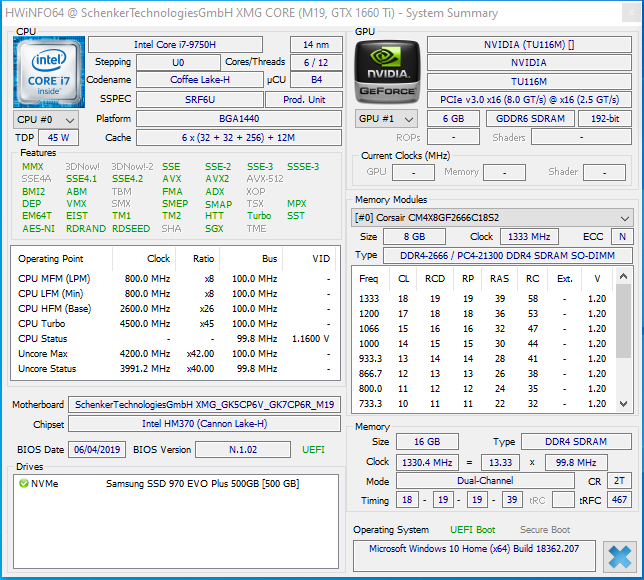Click the µCU B4 field
This screenshot has height=580, width=644.
tap(316, 80)
